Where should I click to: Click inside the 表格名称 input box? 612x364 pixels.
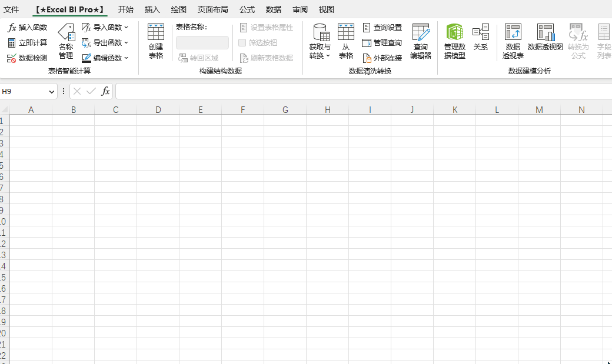coord(202,42)
